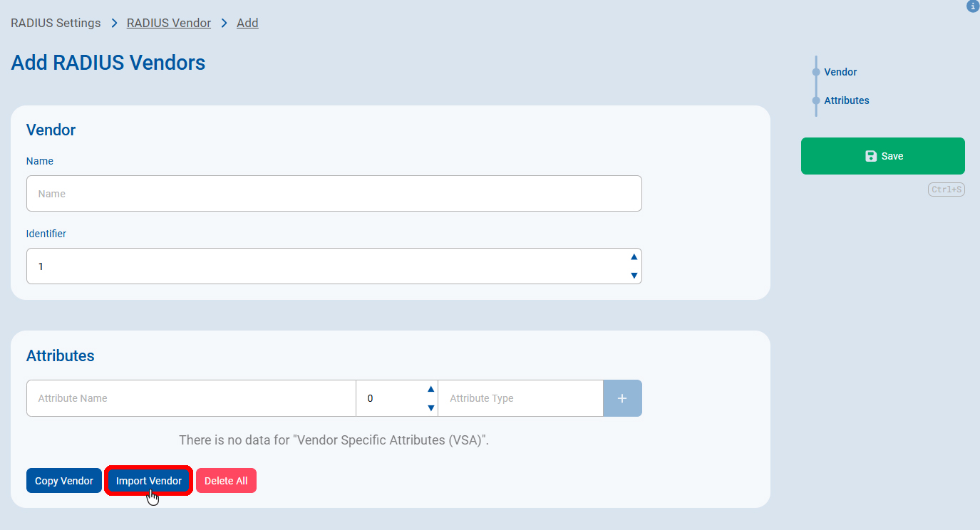Decrease Identifier value with down arrow
Viewport: 980px width, 530px height.
[634, 276]
